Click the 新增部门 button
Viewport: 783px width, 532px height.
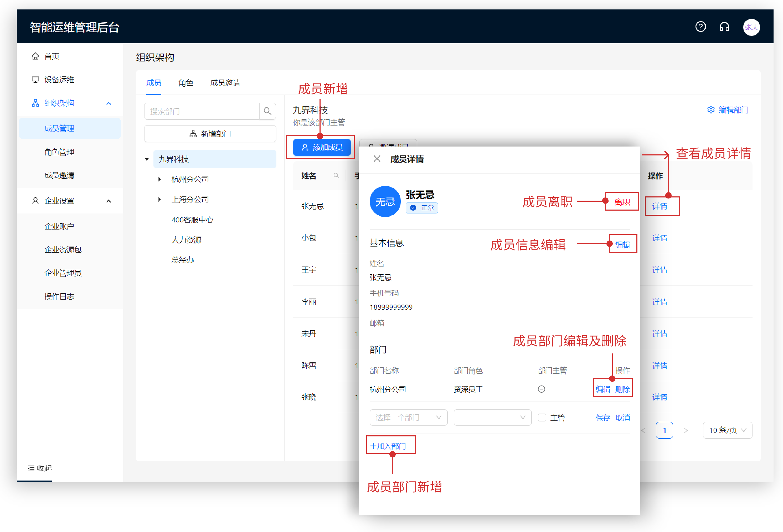(210, 134)
